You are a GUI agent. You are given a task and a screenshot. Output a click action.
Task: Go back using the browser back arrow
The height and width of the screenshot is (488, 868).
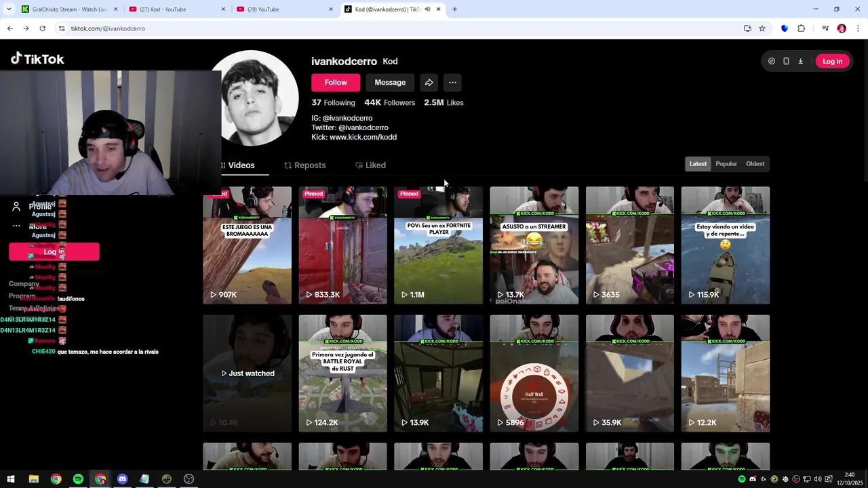pos(9,28)
